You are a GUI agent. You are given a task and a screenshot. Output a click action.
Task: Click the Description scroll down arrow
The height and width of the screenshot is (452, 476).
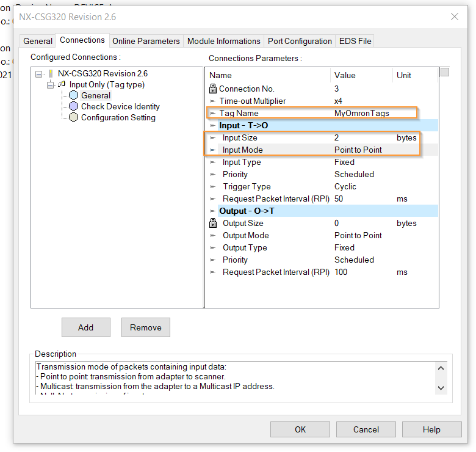(x=441, y=388)
